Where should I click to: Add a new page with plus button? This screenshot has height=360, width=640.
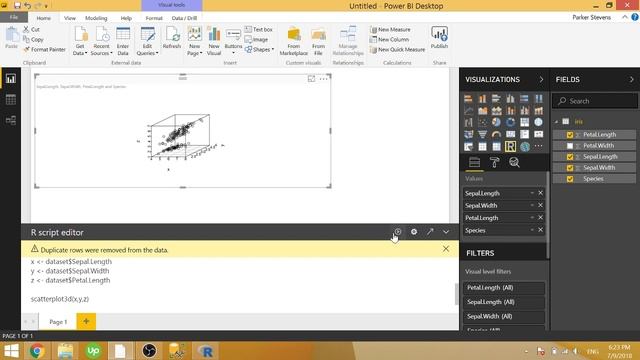86,322
